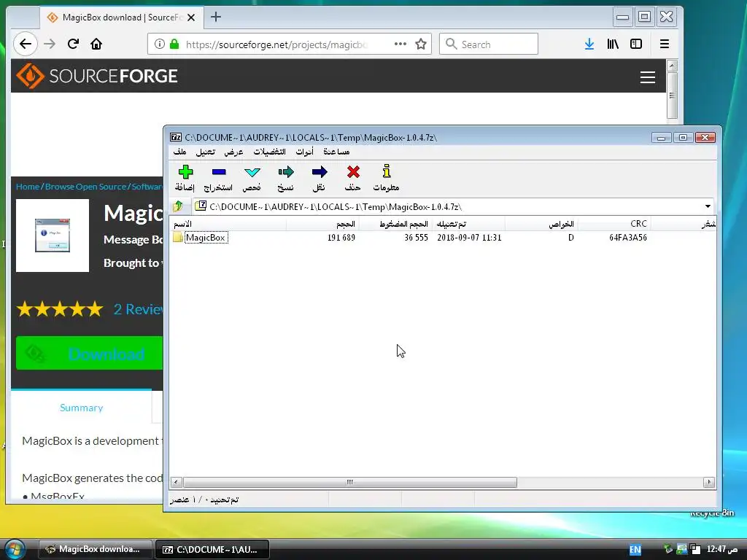Click horizontal scrollbar thumb in 7-Zip list

pos(349,483)
